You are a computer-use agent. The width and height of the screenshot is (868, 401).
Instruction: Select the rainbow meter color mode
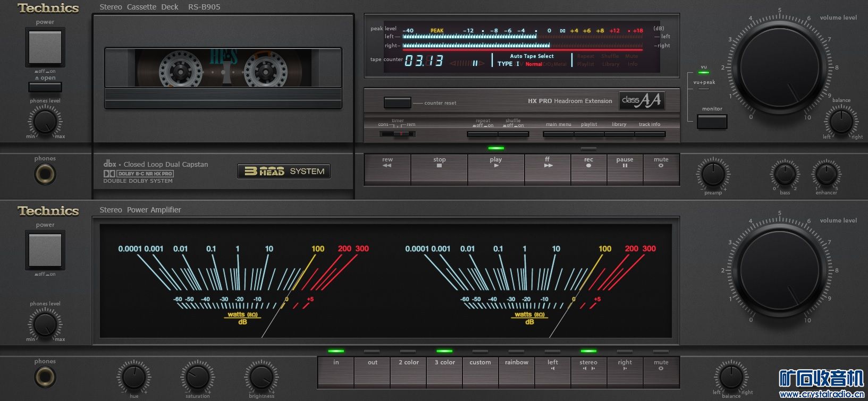(x=516, y=371)
